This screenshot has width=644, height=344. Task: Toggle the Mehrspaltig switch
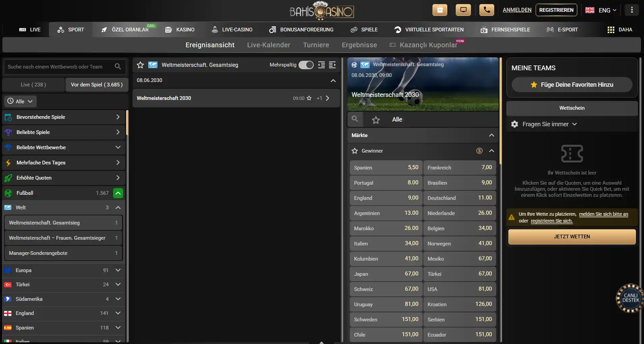[x=306, y=65]
